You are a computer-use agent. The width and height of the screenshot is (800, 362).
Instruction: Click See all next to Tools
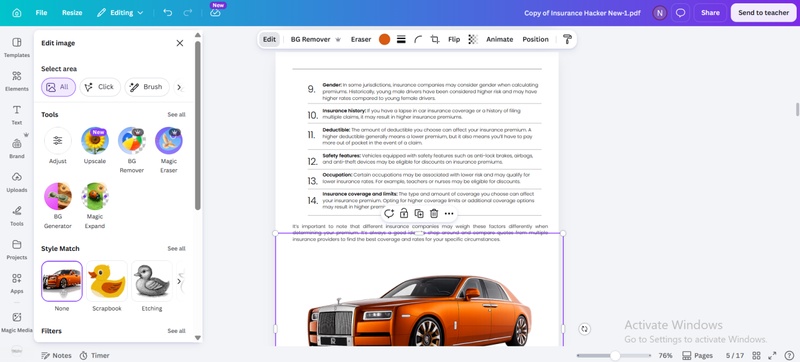(x=177, y=115)
